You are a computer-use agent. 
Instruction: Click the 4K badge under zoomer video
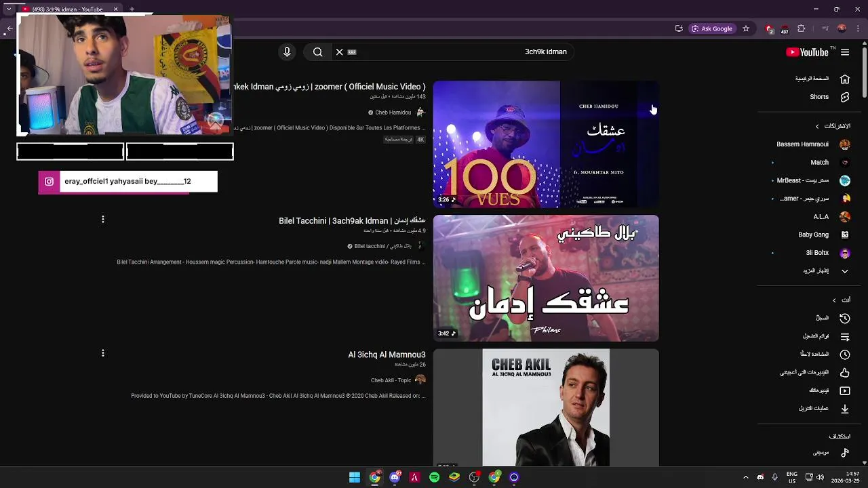click(420, 140)
